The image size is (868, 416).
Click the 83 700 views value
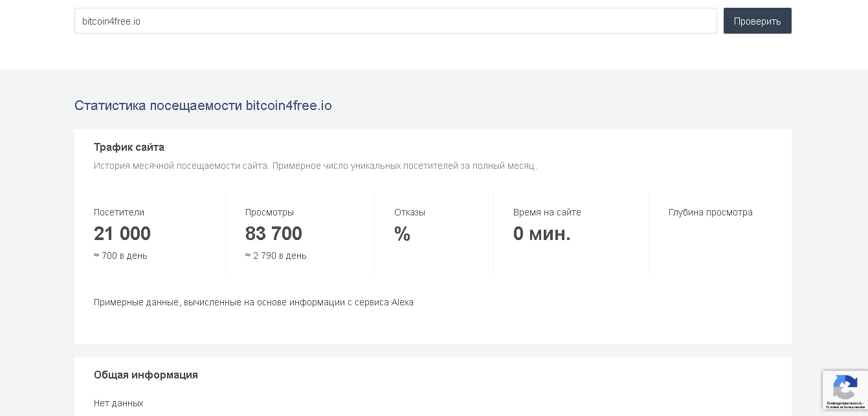(273, 234)
